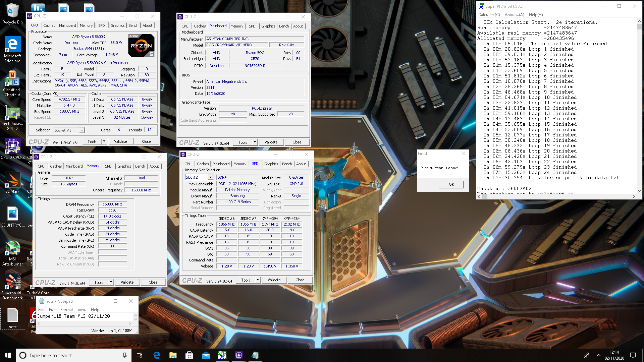Click Core Speed value 4702.27 MHz
Viewport: 644px width, 362px height.
[x=69, y=99]
